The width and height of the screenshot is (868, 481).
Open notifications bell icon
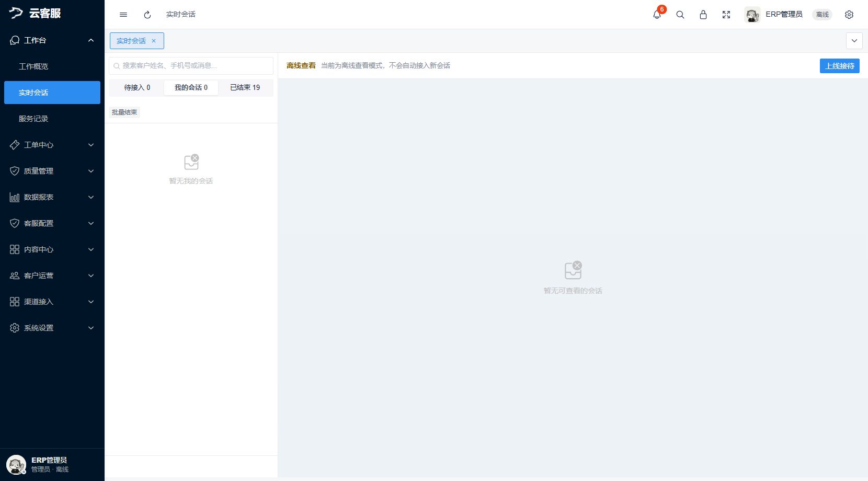point(657,15)
